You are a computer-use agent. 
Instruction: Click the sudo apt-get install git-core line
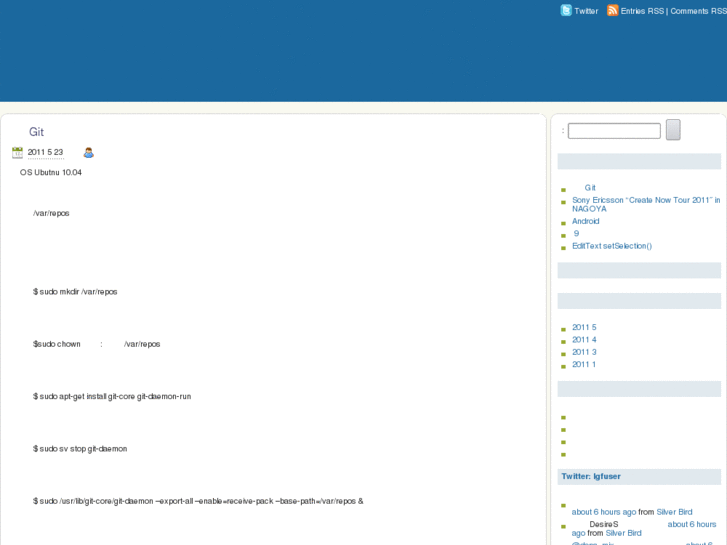coord(112,397)
